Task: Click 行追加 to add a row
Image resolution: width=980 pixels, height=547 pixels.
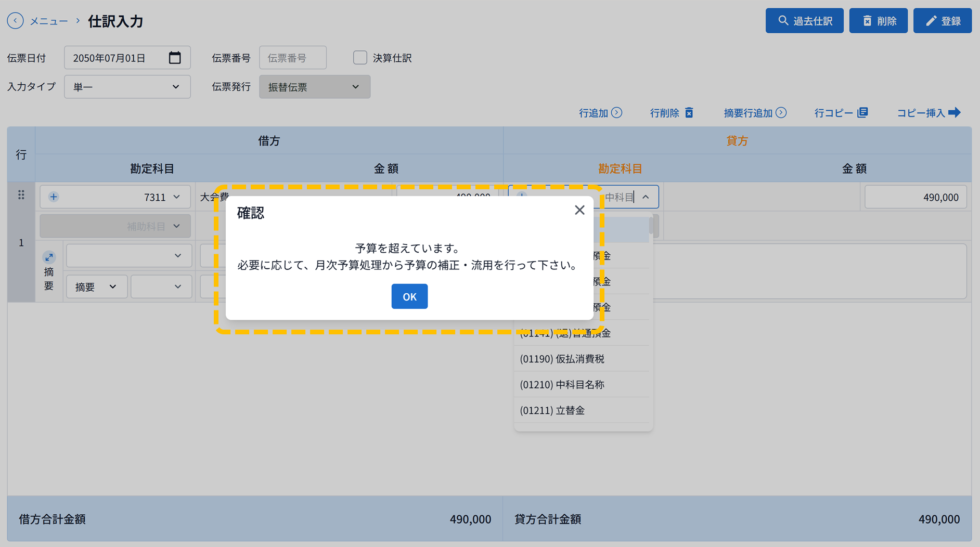Action: [600, 113]
